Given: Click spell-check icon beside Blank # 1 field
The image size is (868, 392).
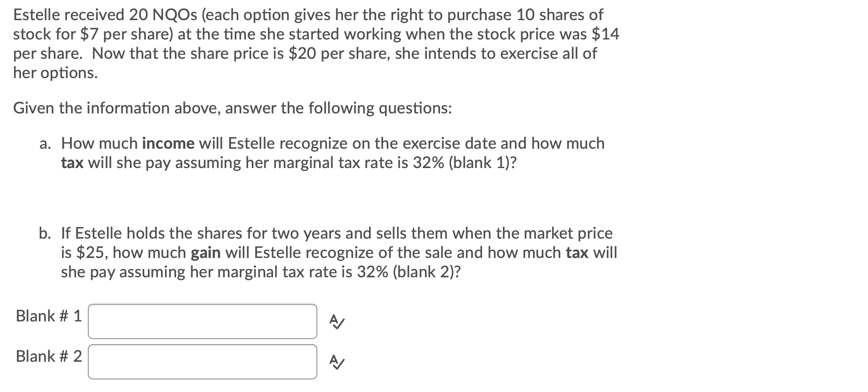Looking at the screenshot, I should (337, 322).
